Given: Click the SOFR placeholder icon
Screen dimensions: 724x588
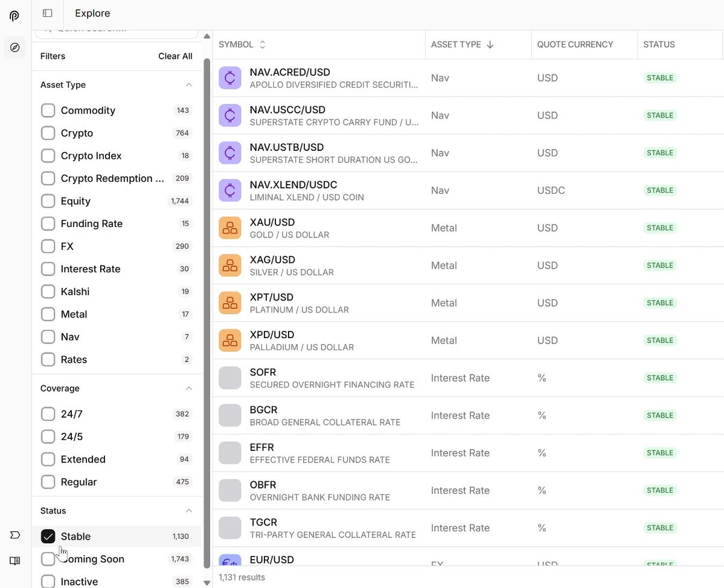Looking at the screenshot, I should pos(230,378).
